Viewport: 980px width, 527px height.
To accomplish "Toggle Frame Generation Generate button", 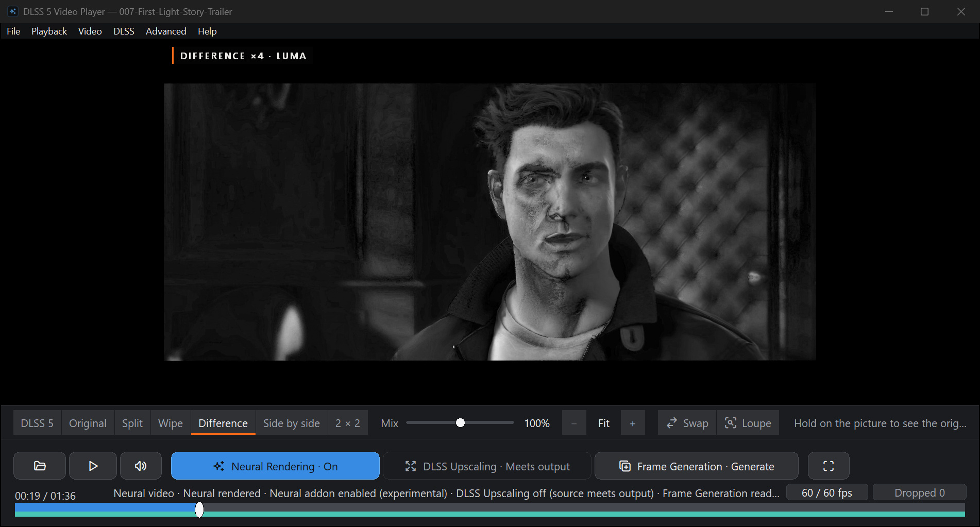I will 697,466.
